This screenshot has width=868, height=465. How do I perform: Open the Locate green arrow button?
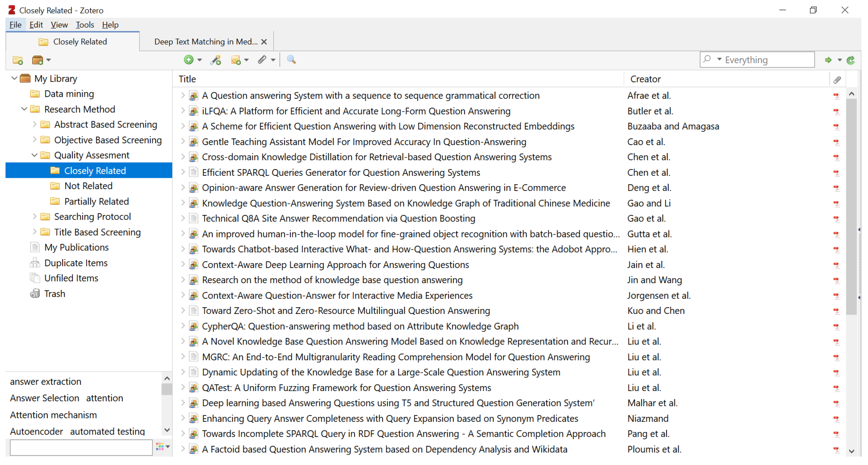point(828,60)
